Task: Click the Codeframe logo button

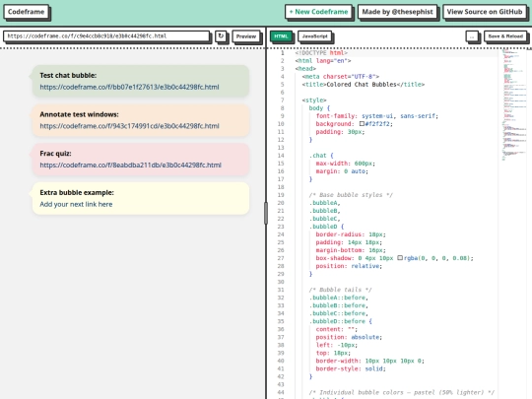Action: (27, 12)
